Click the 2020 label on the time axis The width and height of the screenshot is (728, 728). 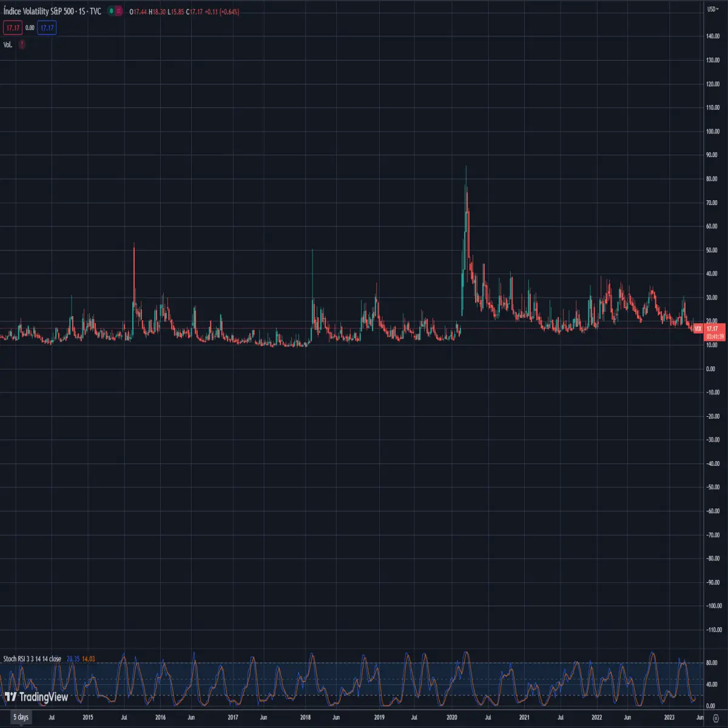click(452, 717)
